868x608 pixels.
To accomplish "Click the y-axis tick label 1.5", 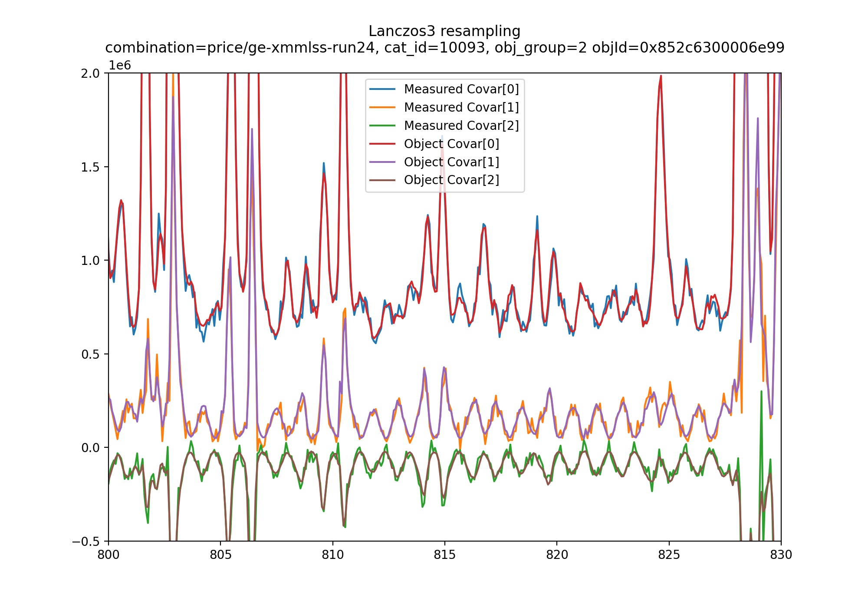I will click(90, 167).
